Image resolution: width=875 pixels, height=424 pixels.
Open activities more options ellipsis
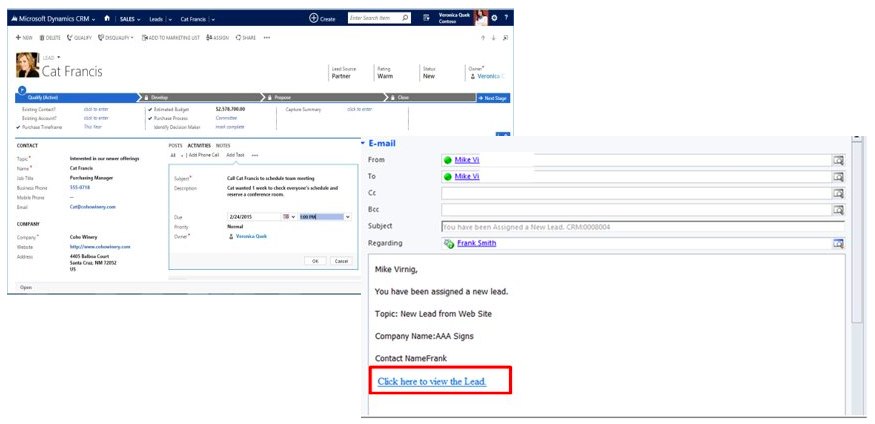coord(255,155)
